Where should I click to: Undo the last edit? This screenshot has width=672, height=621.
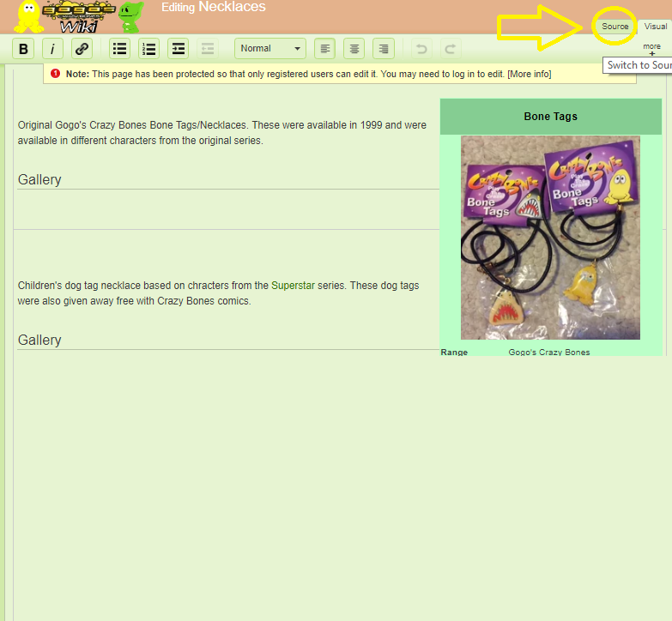tap(421, 48)
